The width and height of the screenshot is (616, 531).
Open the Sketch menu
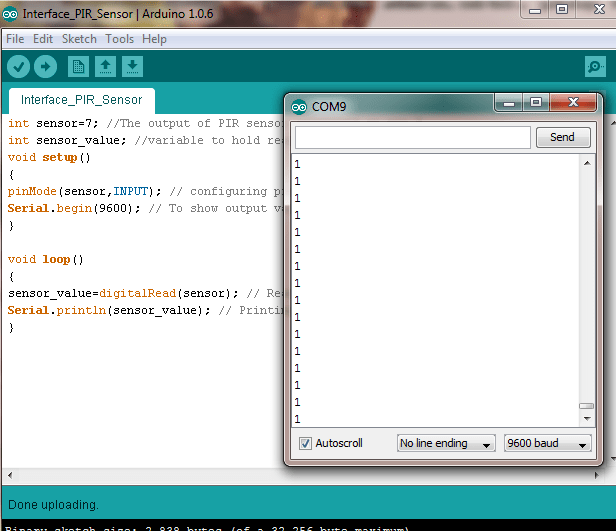[x=79, y=39]
